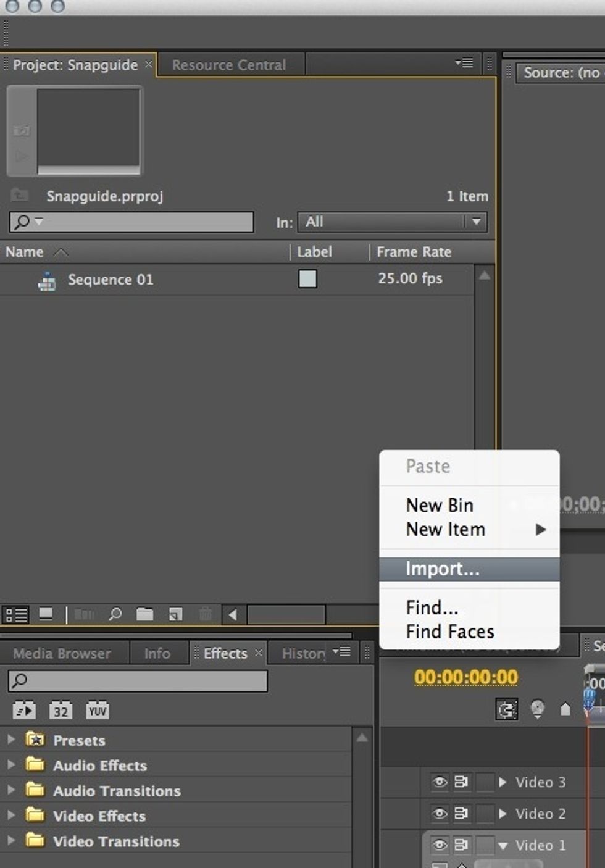This screenshot has width=605, height=868.
Task: Create a bin with the New Bin folder icon
Action: (x=145, y=615)
